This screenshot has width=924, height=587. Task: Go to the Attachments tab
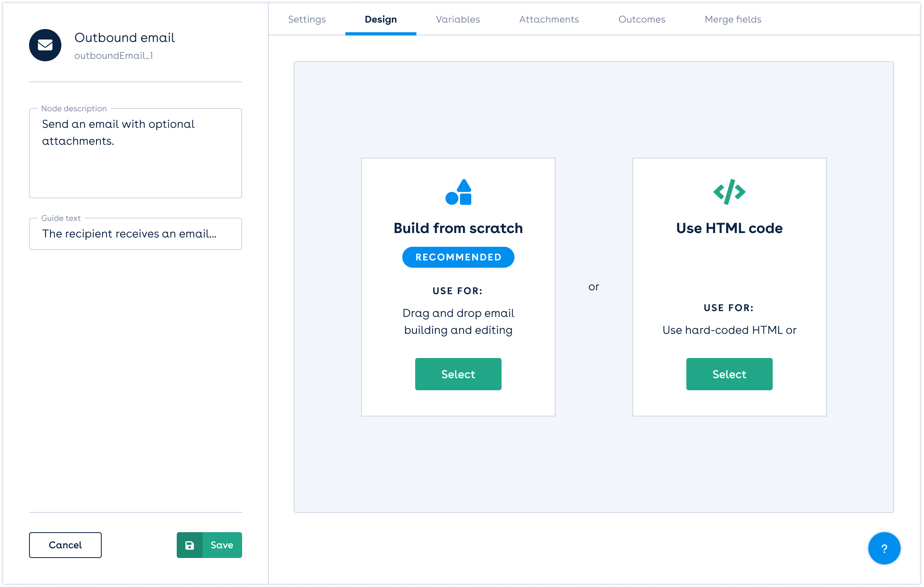point(549,19)
